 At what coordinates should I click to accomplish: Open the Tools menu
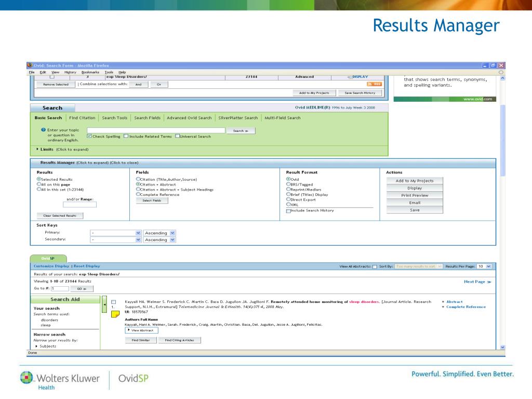(109, 72)
